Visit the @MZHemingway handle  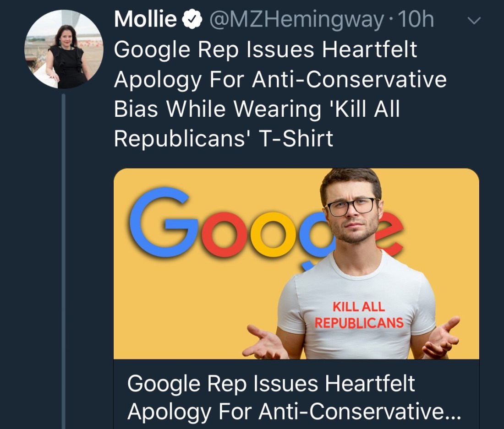click(296, 20)
